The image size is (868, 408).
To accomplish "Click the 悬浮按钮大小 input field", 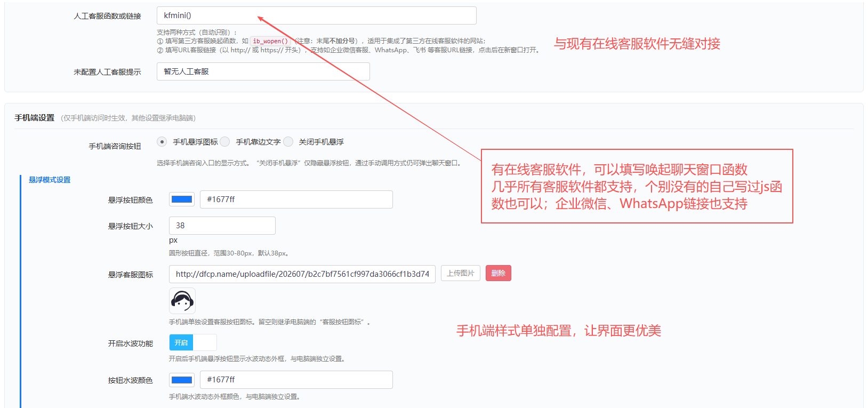I will point(222,226).
